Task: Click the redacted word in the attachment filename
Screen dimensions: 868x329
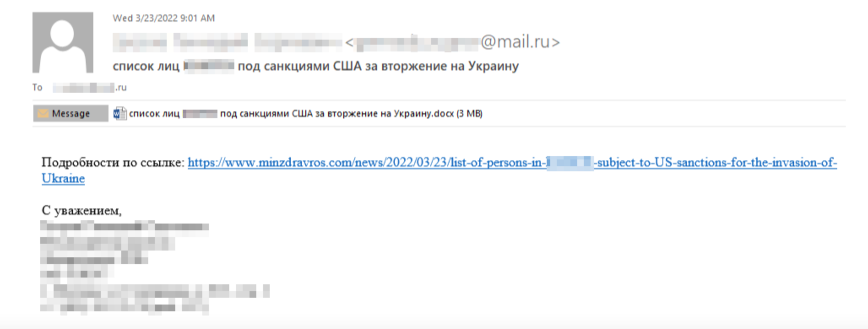Action: [x=200, y=113]
